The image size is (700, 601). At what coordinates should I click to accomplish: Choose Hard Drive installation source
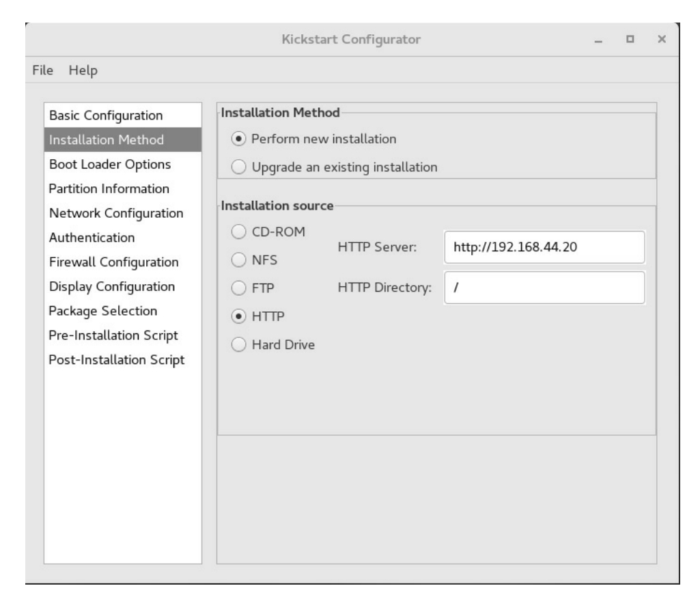coord(238,345)
